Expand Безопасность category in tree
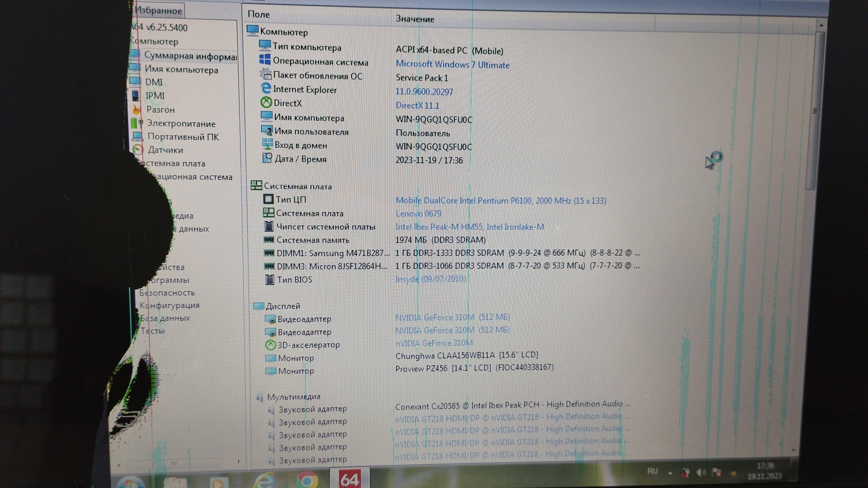 pyautogui.click(x=167, y=293)
